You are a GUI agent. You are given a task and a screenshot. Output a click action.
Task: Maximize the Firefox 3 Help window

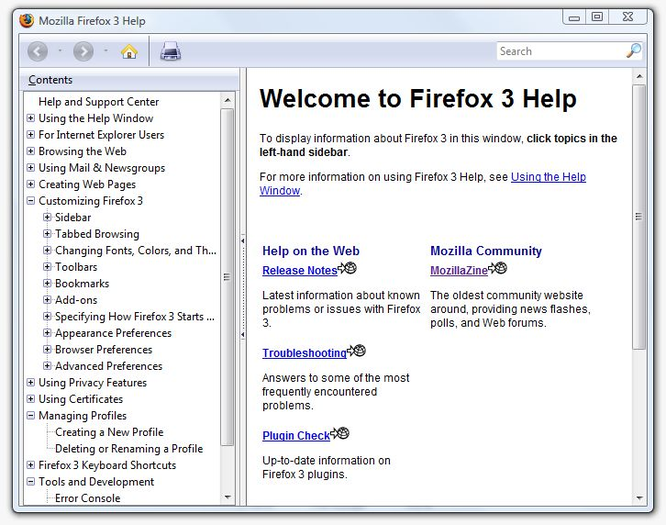(597, 17)
